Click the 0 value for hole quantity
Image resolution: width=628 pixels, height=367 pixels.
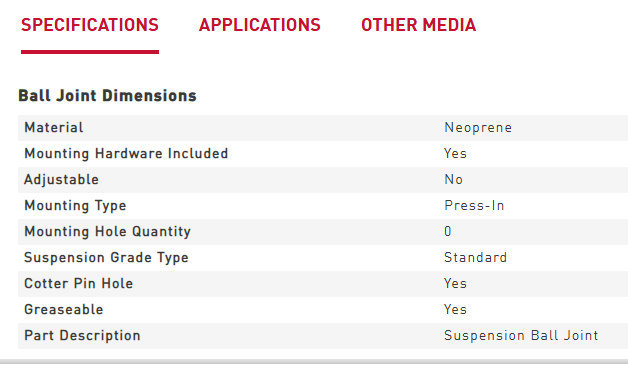coord(448,232)
